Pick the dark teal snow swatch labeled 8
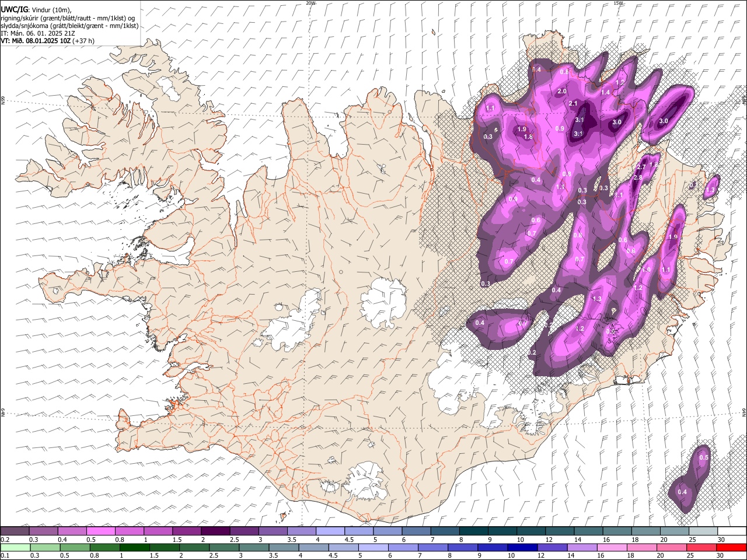Viewport: 747px width, 560px height. tap(473, 531)
